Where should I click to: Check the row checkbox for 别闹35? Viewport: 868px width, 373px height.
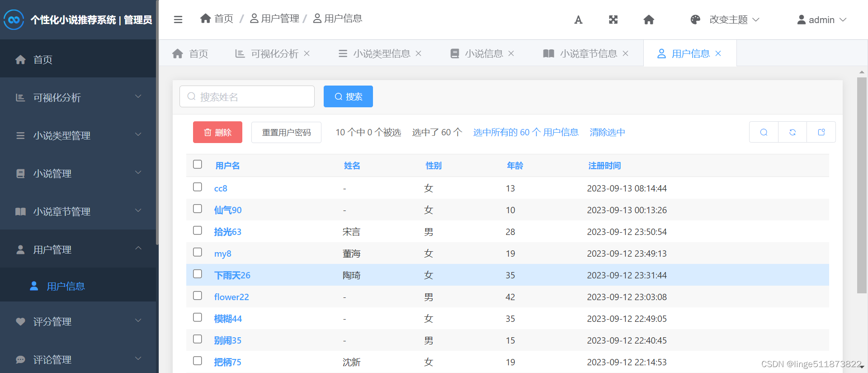pyautogui.click(x=198, y=339)
